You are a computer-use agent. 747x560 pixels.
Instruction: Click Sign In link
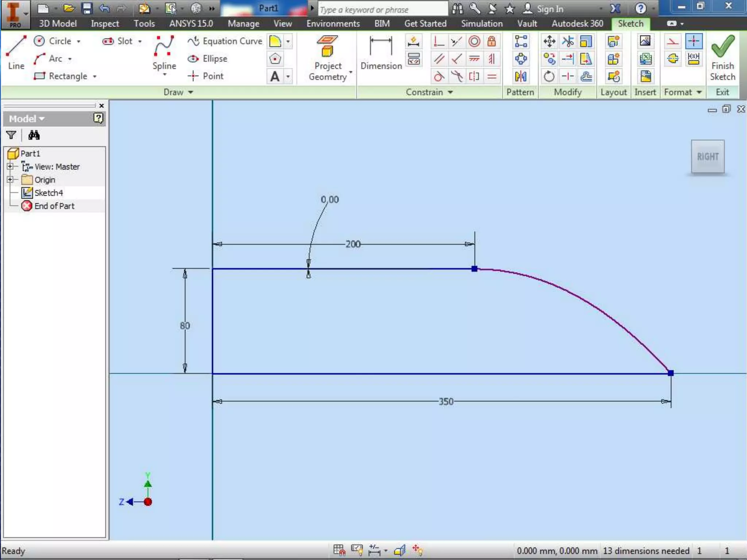click(550, 9)
